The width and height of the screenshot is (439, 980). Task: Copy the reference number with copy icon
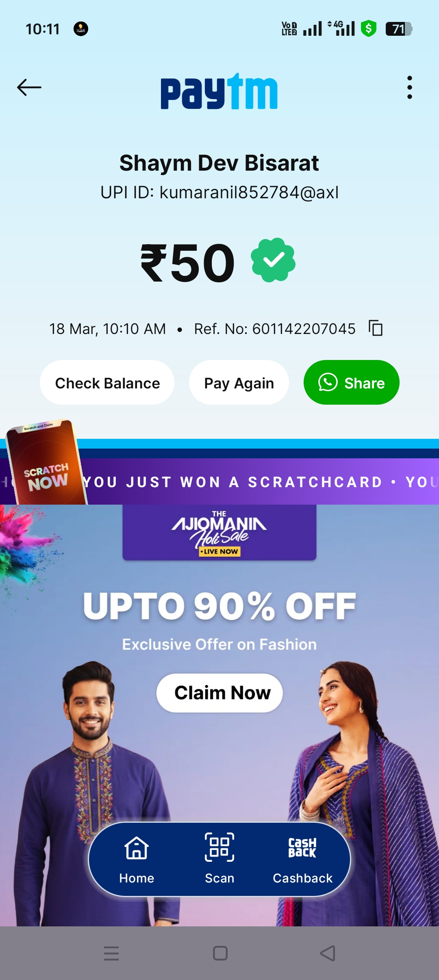tap(376, 328)
